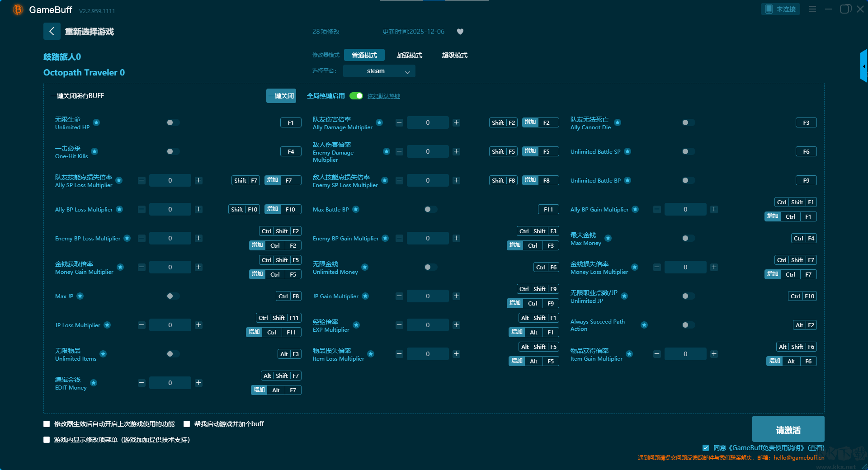This screenshot has height=470, width=868.
Task: Open the hamburger menu in title bar
Action: tap(812, 9)
